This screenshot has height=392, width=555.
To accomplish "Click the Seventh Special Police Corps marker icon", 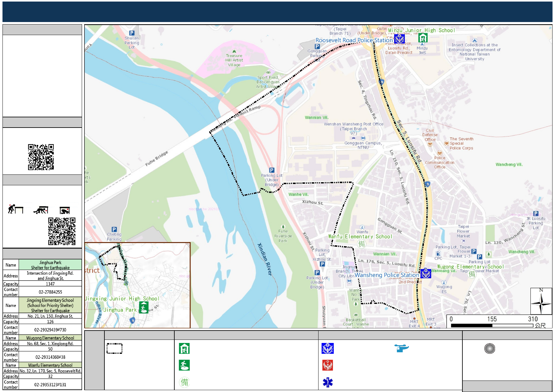I will tap(447, 143).
